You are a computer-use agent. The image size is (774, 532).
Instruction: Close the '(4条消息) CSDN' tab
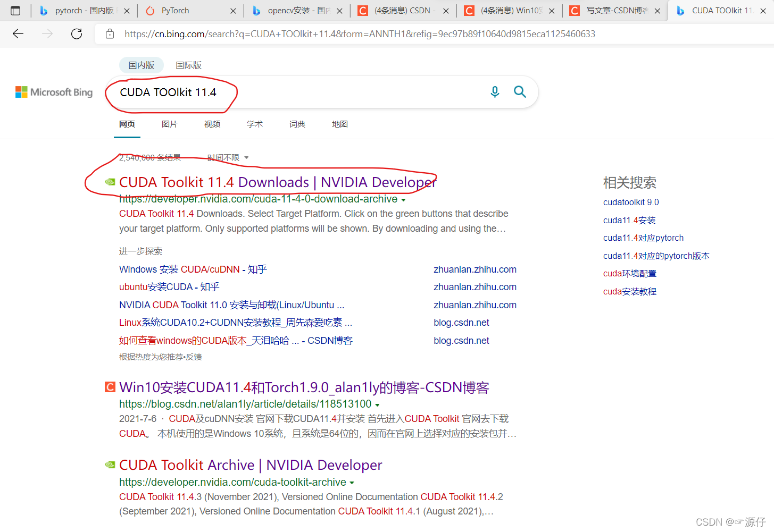[x=446, y=11]
